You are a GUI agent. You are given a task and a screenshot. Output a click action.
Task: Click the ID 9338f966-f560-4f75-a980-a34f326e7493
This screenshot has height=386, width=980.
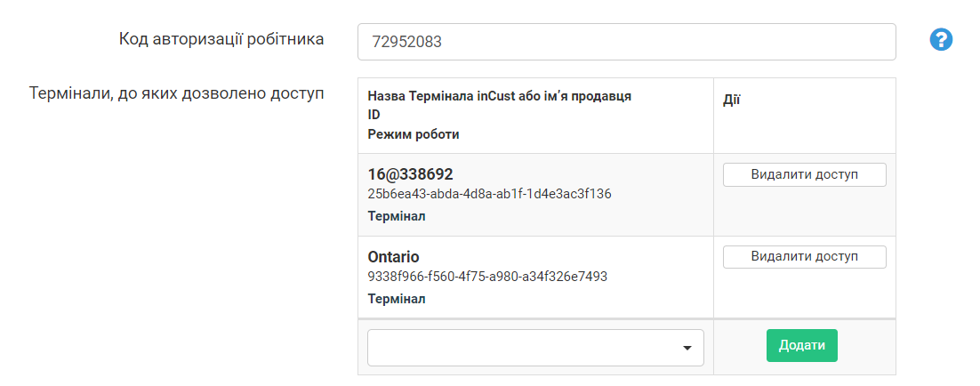(487, 277)
